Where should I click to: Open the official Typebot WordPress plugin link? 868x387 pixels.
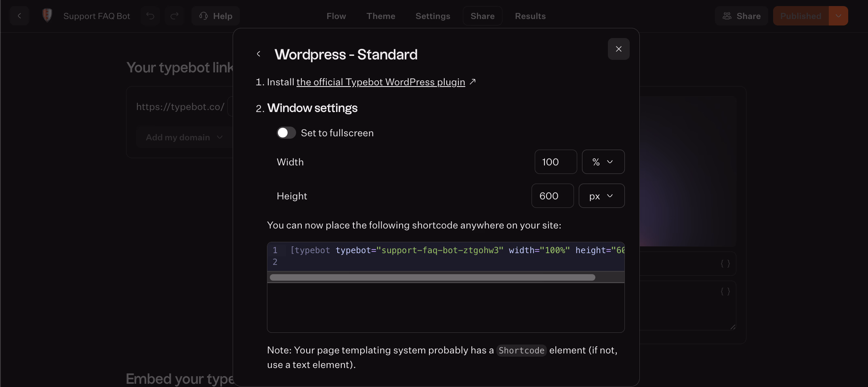[x=380, y=82]
